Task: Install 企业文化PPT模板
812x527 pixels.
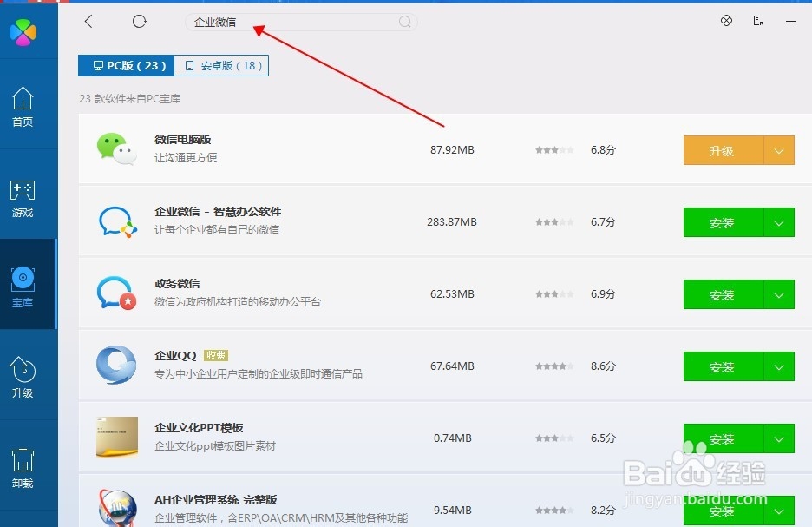Action: pos(723,438)
